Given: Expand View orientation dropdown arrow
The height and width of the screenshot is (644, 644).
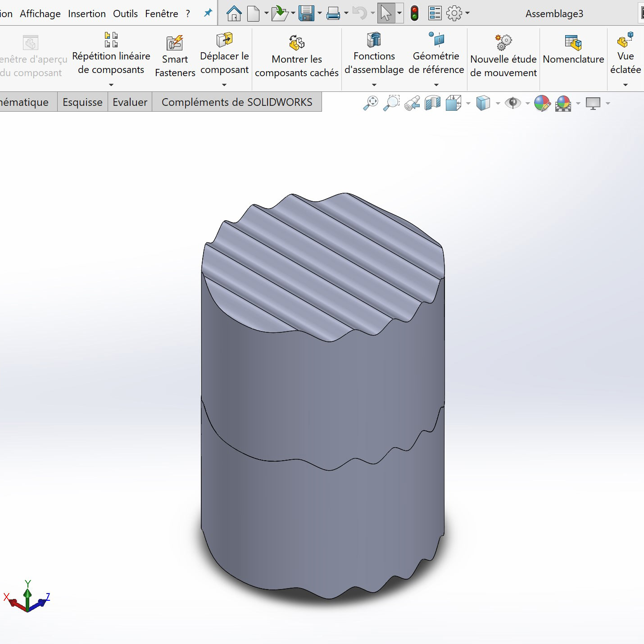Looking at the screenshot, I should point(468,103).
